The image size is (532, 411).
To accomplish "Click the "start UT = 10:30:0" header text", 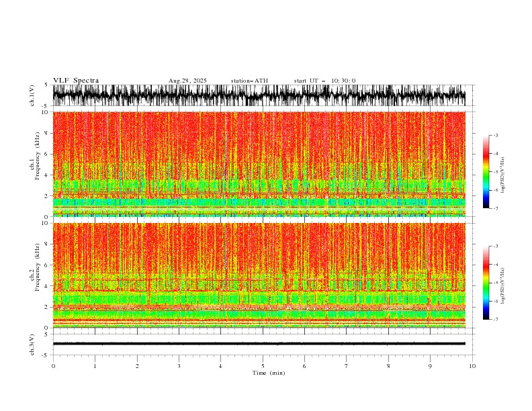I will [x=324, y=81].
